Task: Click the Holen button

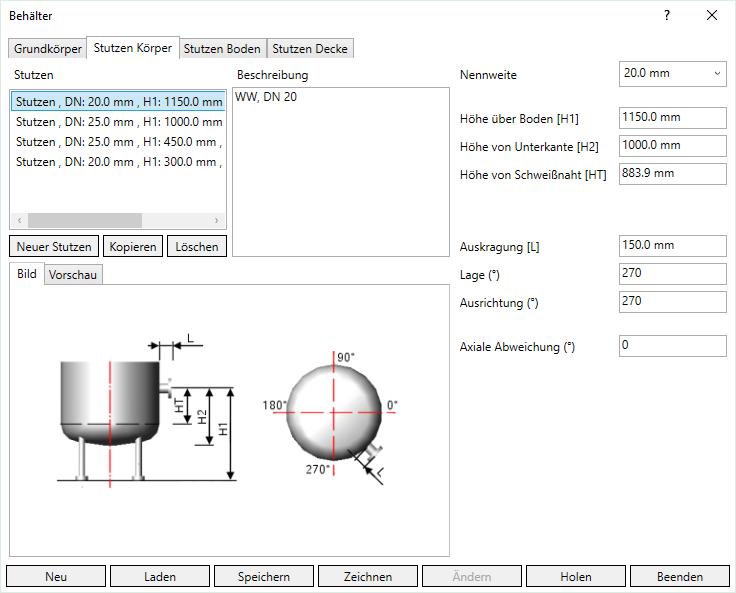Action: click(x=575, y=576)
